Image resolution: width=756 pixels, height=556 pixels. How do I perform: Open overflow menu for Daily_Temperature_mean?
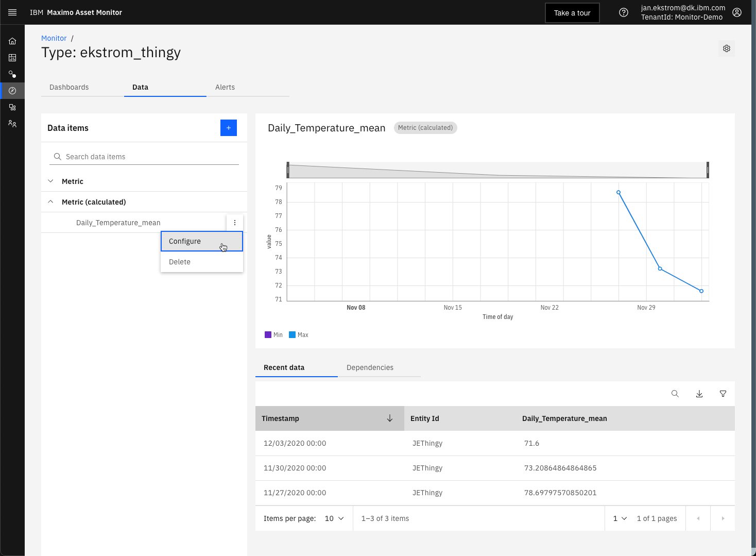[235, 223]
